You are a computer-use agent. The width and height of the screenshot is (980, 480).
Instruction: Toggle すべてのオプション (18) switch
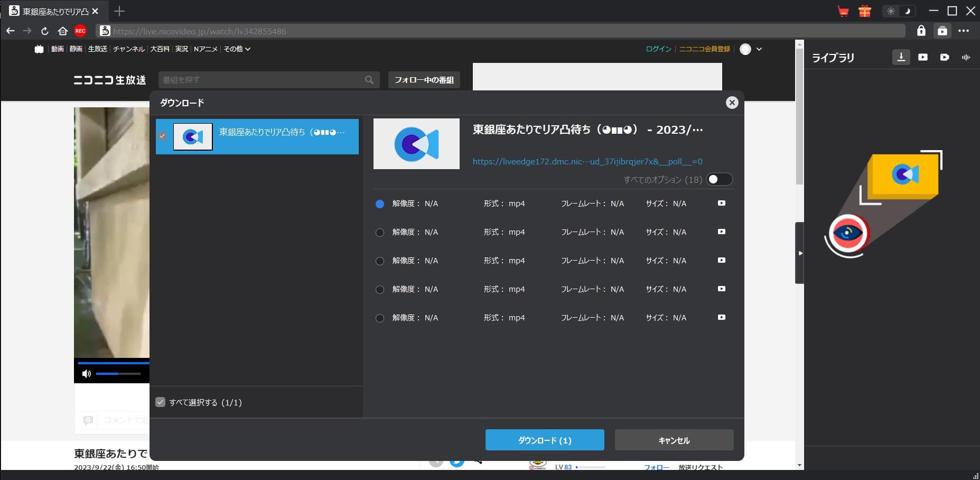720,180
